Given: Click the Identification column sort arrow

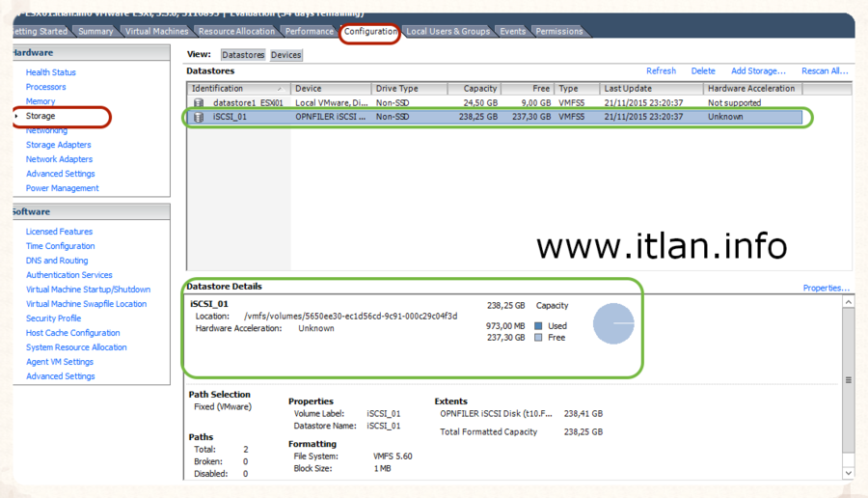Looking at the screenshot, I should click(x=281, y=89).
